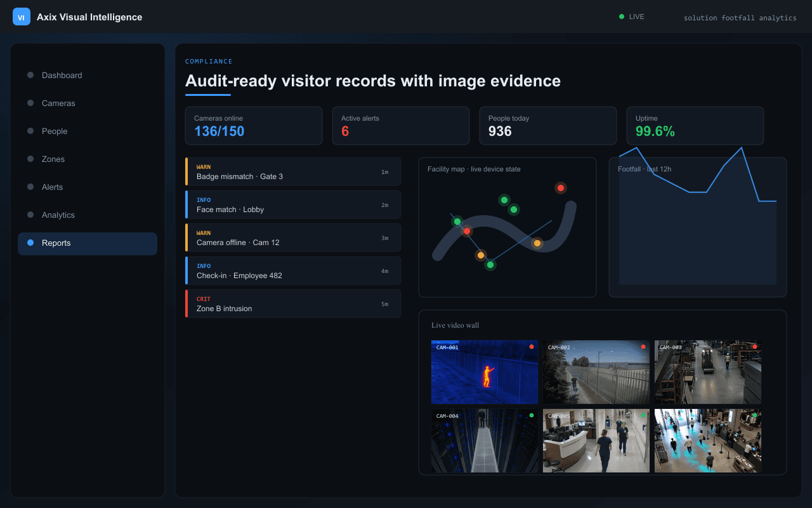Image resolution: width=812 pixels, height=508 pixels.
Task: Open the Alerts section in sidebar
Action: pyautogui.click(x=88, y=187)
